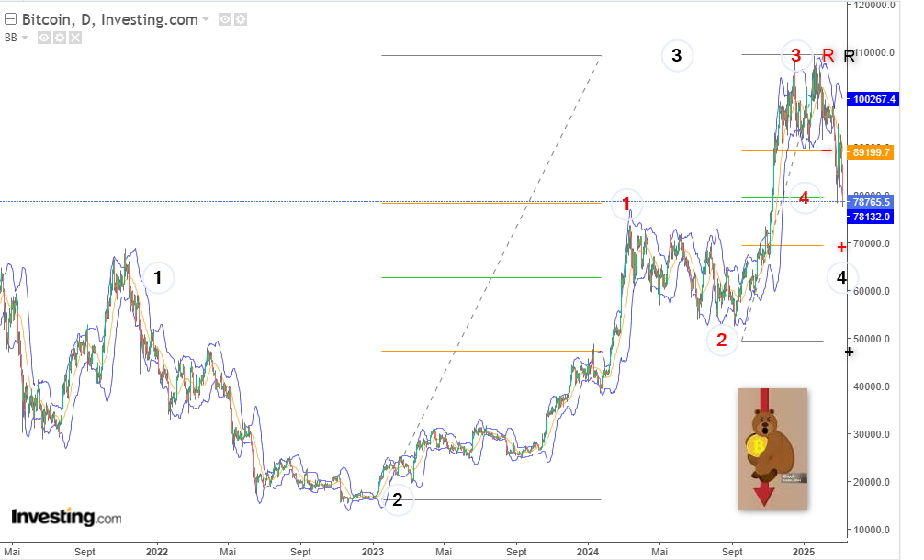The width and height of the screenshot is (924, 560).
Task: Open the Bitcoin, D, Investing.com dropdown arrow
Action: tap(206, 19)
